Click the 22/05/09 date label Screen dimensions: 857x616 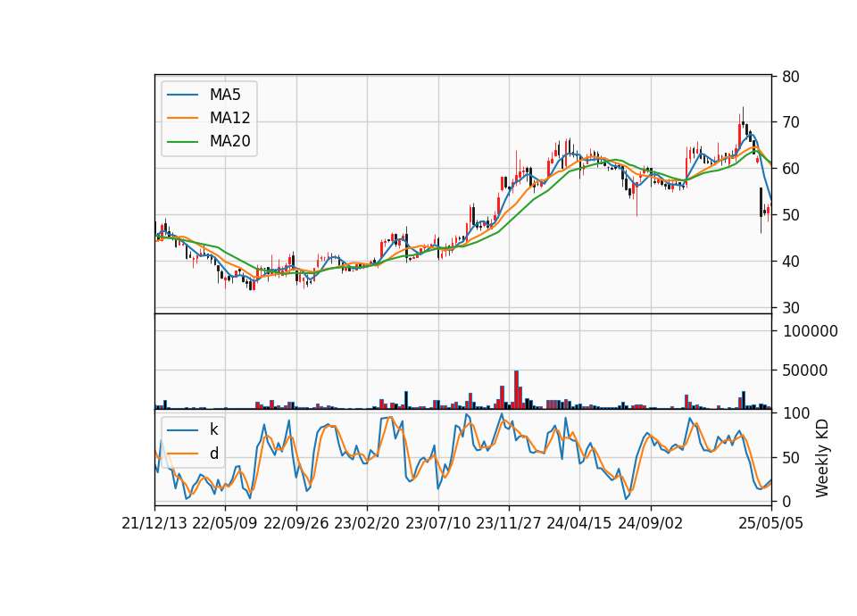click(x=225, y=524)
